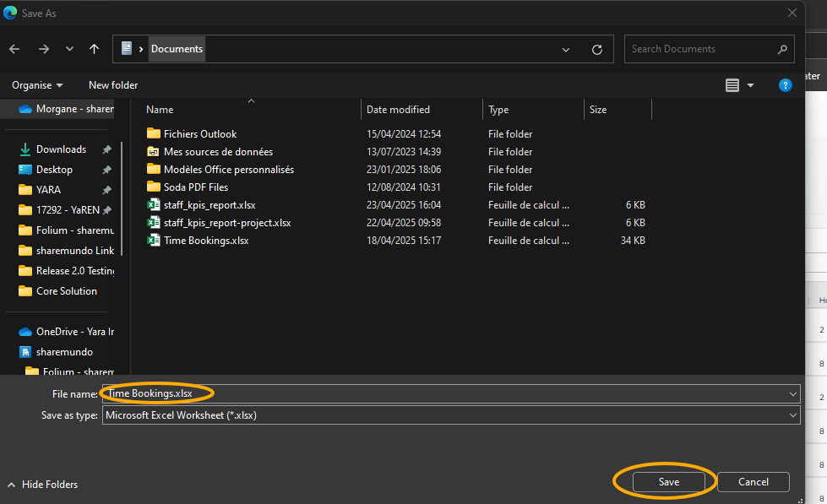Screen dimensions: 827x504
Task: Open the Soda PDF Files folder
Action: 195,187
